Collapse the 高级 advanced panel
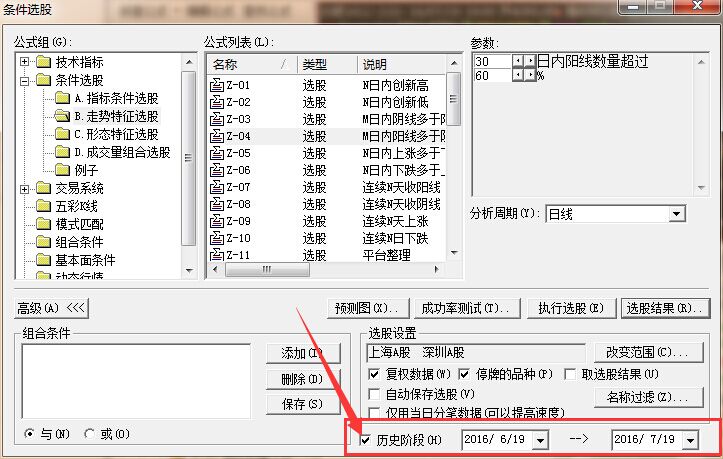Viewport: 723px width, 459px height. click(x=51, y=308)
